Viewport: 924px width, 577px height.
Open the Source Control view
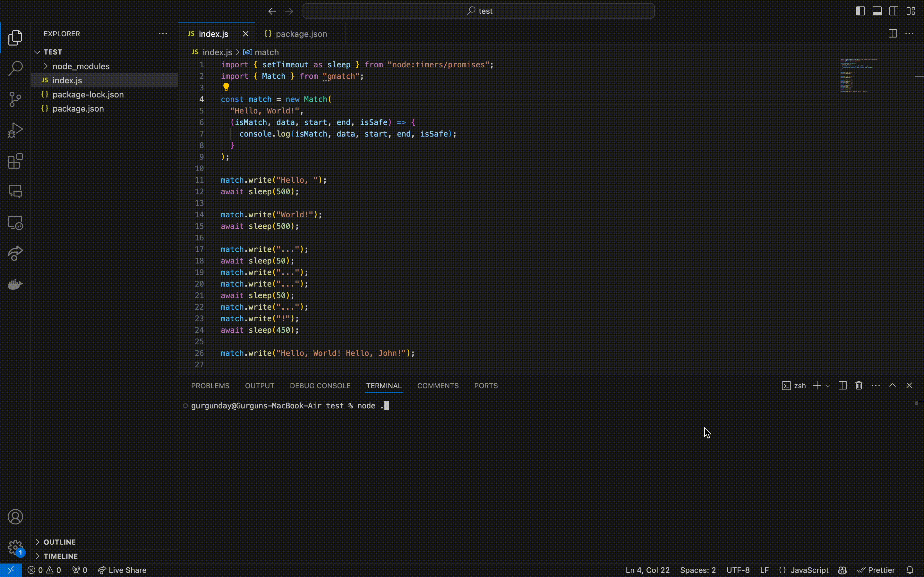[x=15, y=99]
